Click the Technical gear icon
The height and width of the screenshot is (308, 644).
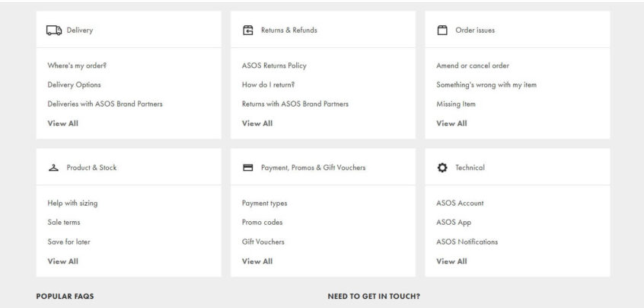pos(442,168)
